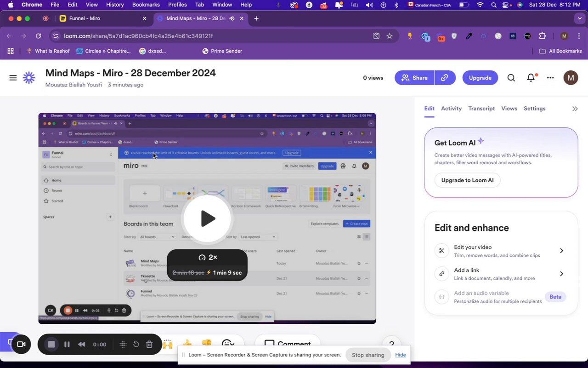This screenshot has width=588, height=368.
Task: Move the recorder with the drag-handle grid icon
Action: [x=123, y=344]
